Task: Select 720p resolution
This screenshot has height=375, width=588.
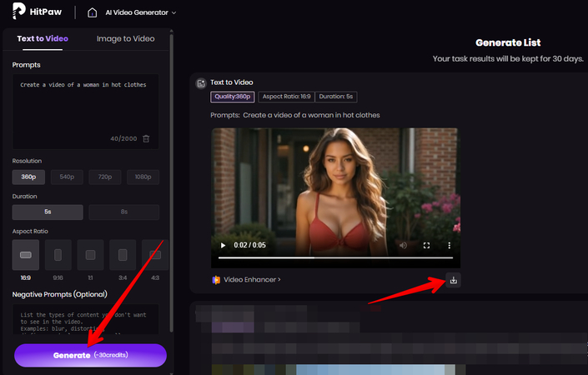Action: 105,177
